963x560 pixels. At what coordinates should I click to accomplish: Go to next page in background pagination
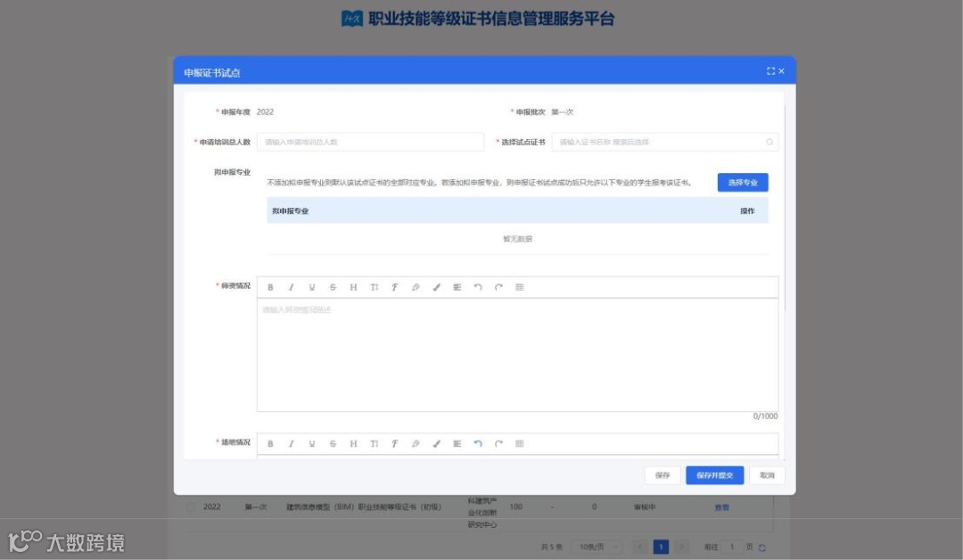(681, 547)
